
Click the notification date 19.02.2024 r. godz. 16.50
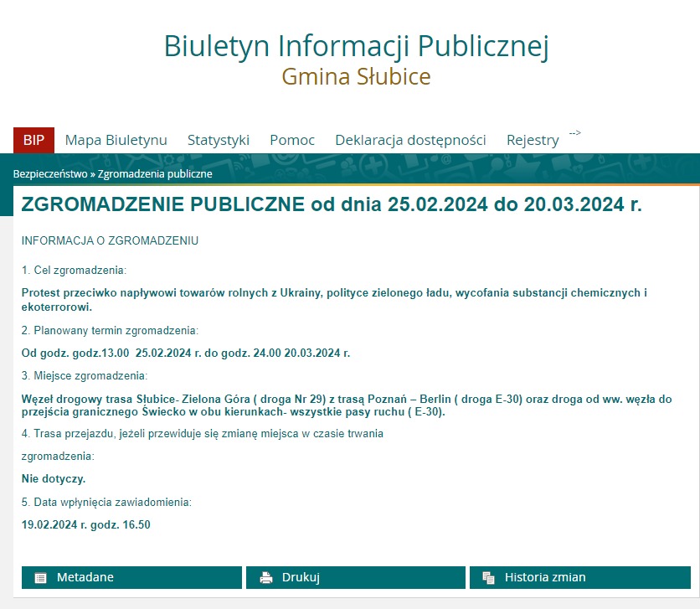(x=86, y=524)
